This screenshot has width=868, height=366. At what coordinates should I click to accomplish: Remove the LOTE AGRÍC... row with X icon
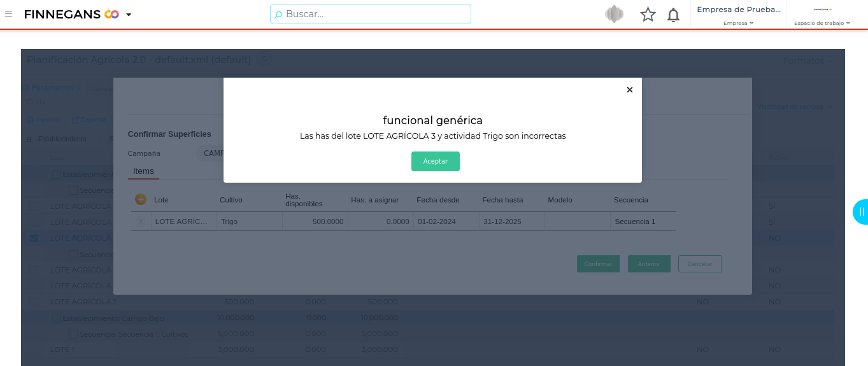pos(141,222)
